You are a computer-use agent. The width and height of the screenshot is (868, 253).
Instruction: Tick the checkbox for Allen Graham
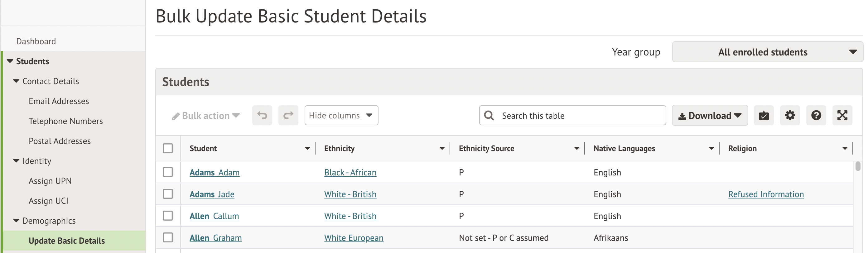pos(168,237)
